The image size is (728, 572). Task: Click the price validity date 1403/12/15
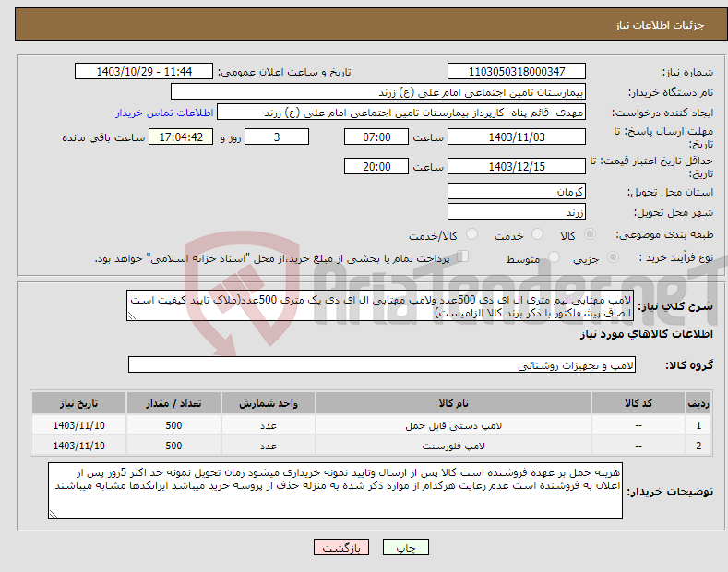pos(517,166)
